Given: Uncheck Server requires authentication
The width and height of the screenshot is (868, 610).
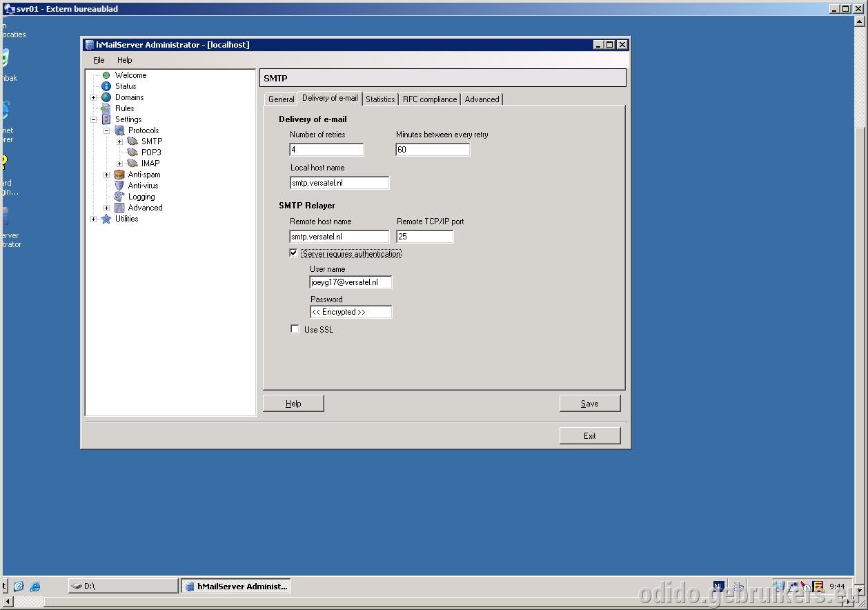Looking at the screenshot, I should tap(294, 253).
